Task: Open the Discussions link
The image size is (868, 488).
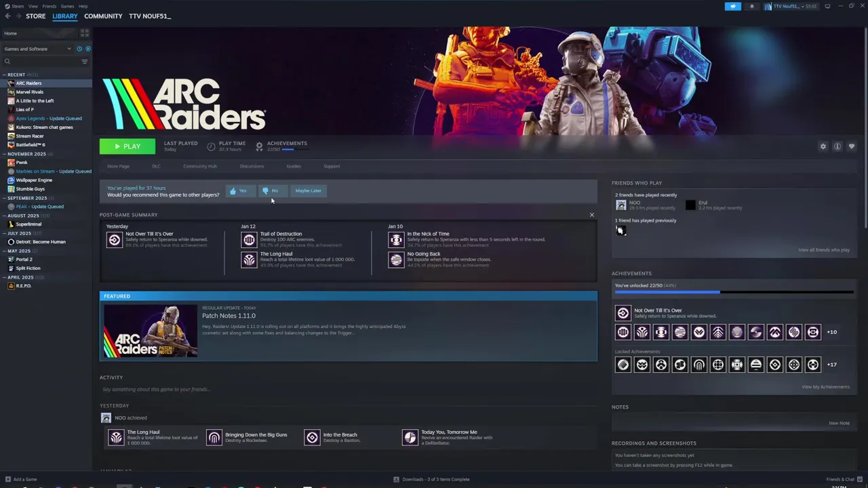Action: point(252,166)
